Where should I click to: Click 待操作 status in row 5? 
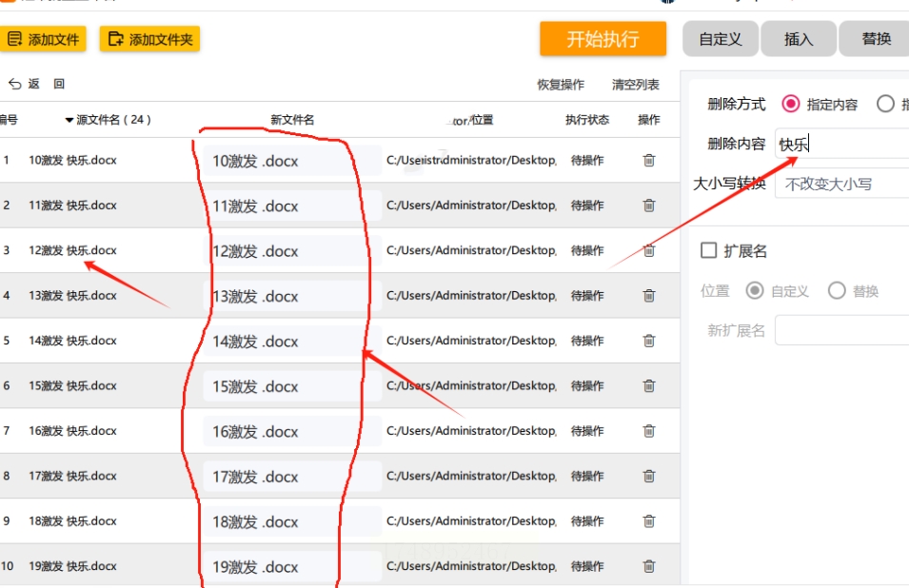(x=586, y=341)
